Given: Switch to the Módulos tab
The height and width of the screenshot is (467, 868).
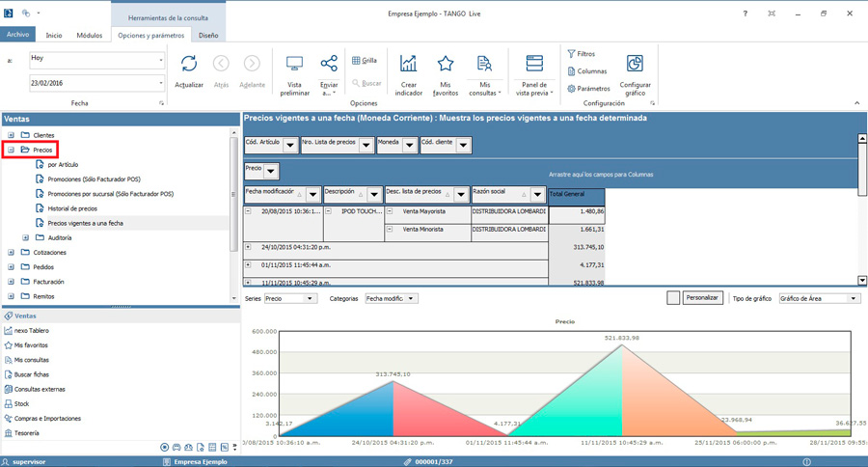Looking at the screenshot, I should coord(89,35).
